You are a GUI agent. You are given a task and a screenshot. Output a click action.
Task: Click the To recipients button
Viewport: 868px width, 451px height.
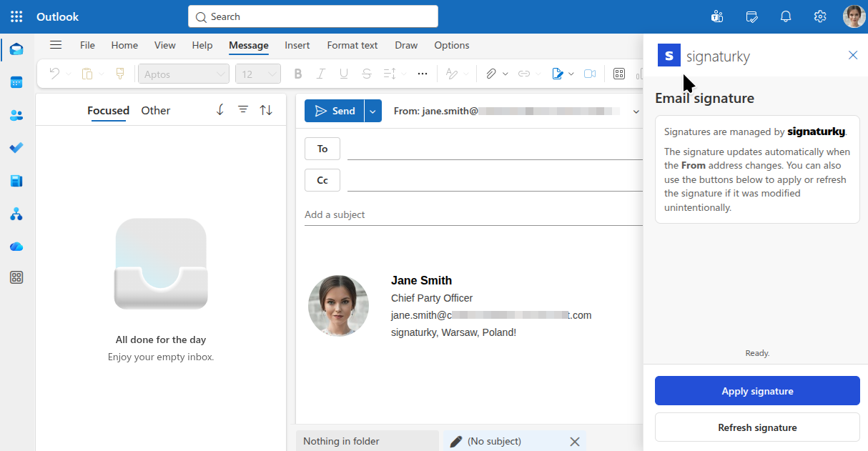pos(322,149)
